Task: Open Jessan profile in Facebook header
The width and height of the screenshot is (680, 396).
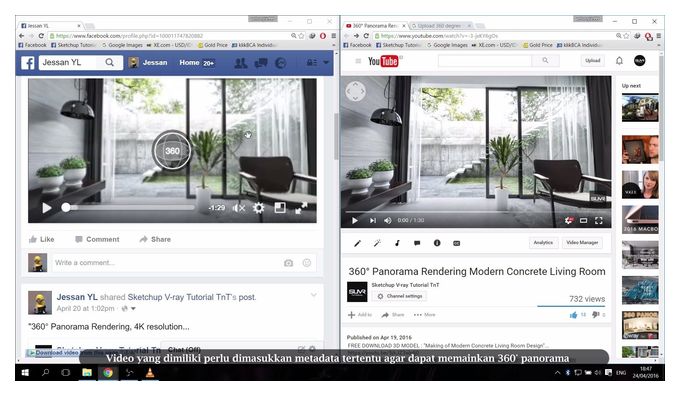Action: (x=148, y=62)
